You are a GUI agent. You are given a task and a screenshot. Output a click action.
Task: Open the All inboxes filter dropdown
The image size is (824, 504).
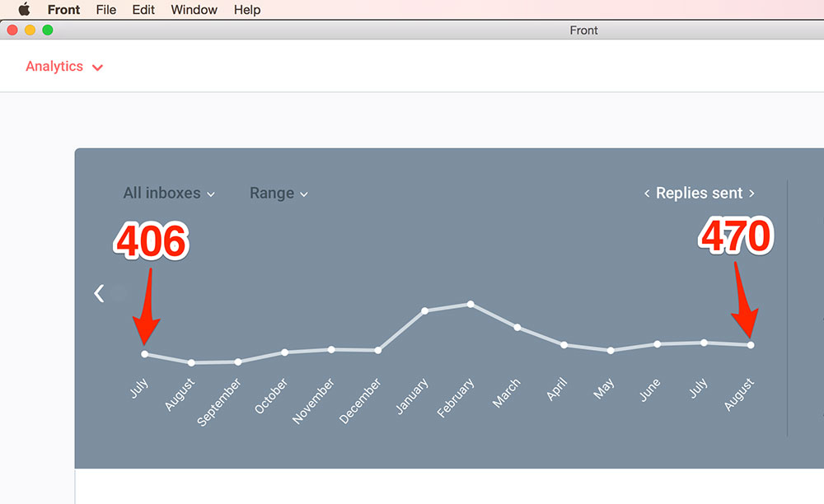(169, 194)
